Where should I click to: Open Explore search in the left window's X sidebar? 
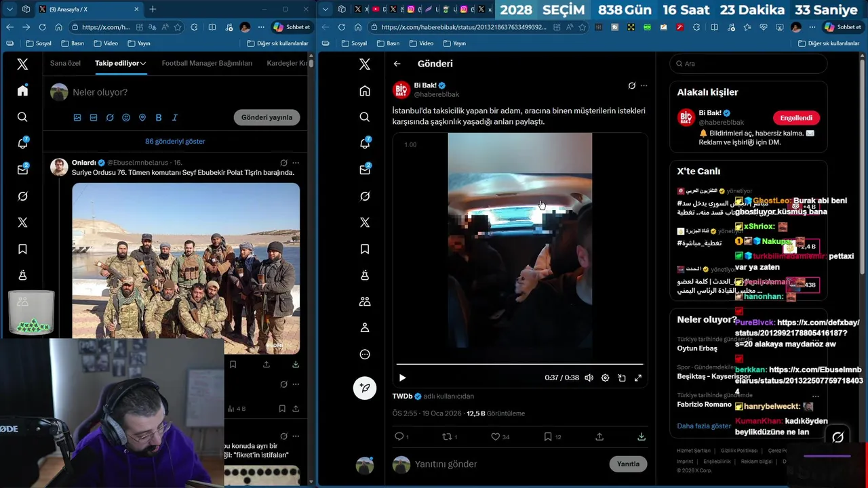pyautogui.click(x=22, y=117)
